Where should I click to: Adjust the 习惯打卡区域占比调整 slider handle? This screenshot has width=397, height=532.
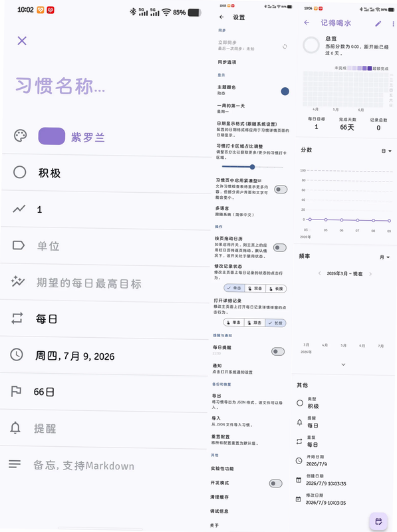[x=252, y=167]
